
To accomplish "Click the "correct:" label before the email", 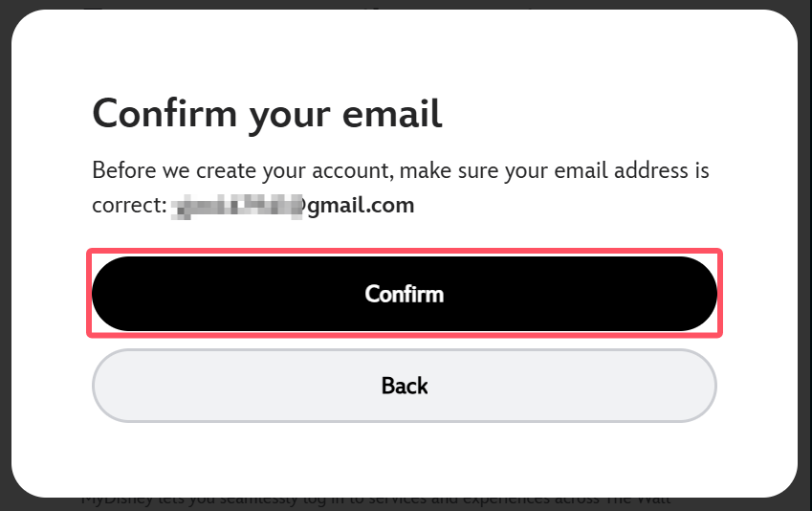I will coord(128,205).
